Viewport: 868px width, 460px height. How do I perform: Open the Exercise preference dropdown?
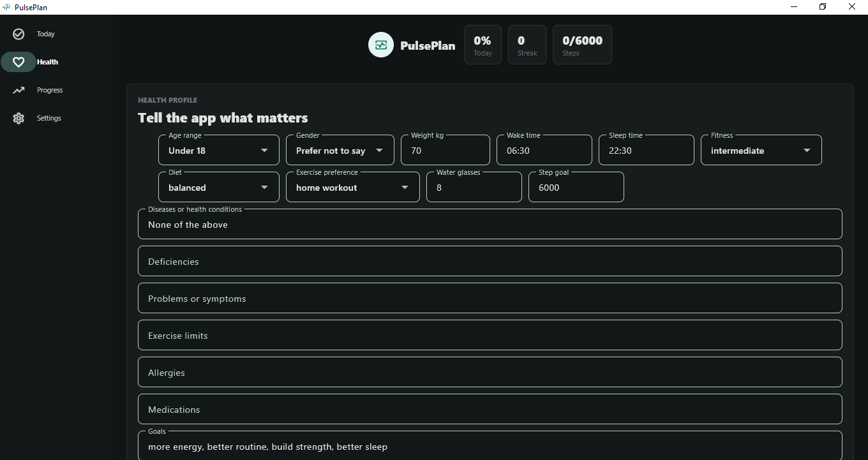353,187
